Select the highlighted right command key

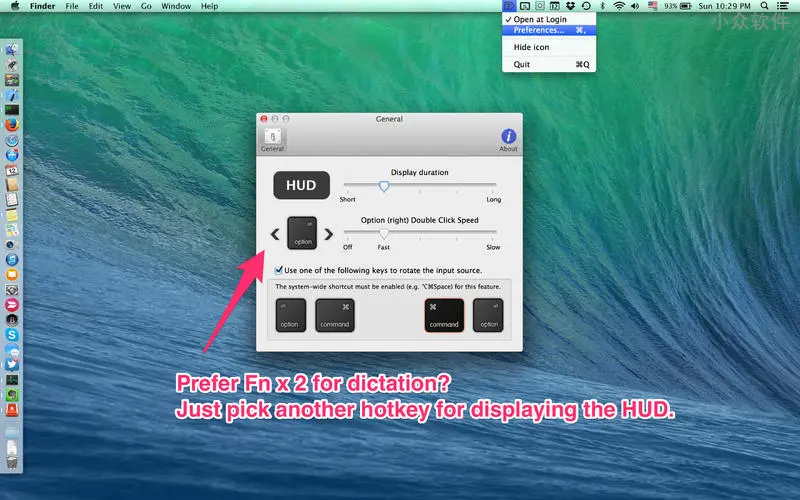tap(444, 315)
